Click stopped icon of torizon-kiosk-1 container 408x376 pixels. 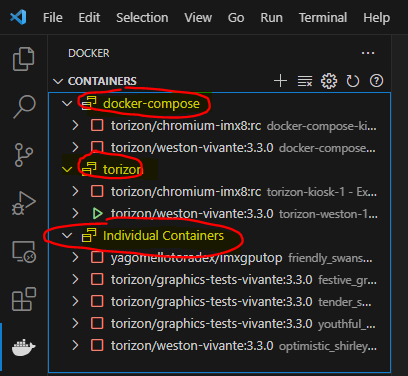coord(97,191)
